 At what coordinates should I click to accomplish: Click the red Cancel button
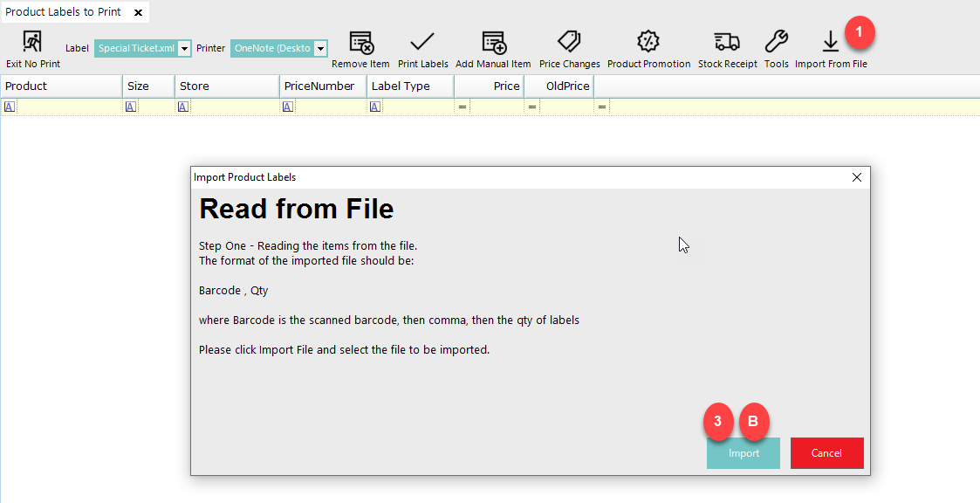(826, 453)
